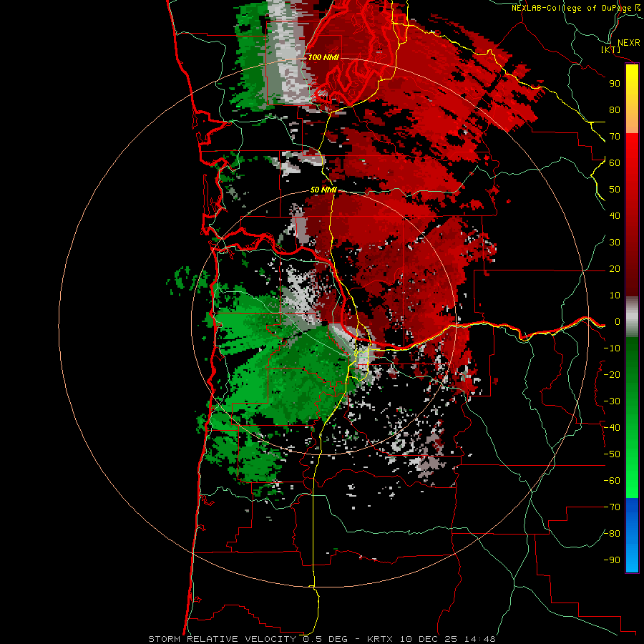Click the -80 value on velocity scale
This screenshot has height=644, width=644.
coord(612,534)
